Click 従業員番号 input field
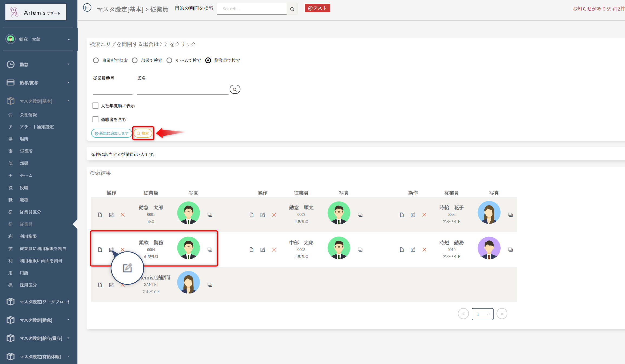Image resolution: width=625 pixels, height=364 pixels. [x=113, y=90]
